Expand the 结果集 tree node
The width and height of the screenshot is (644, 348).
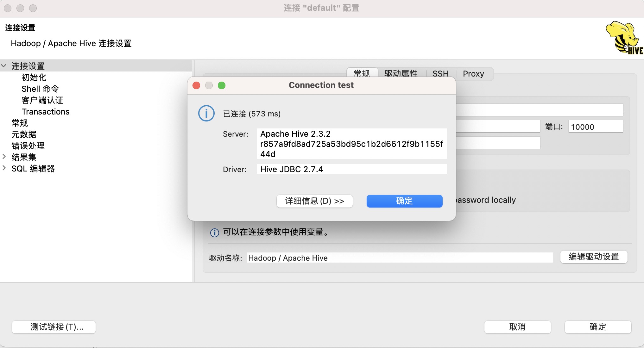click(x=4, y=157)
